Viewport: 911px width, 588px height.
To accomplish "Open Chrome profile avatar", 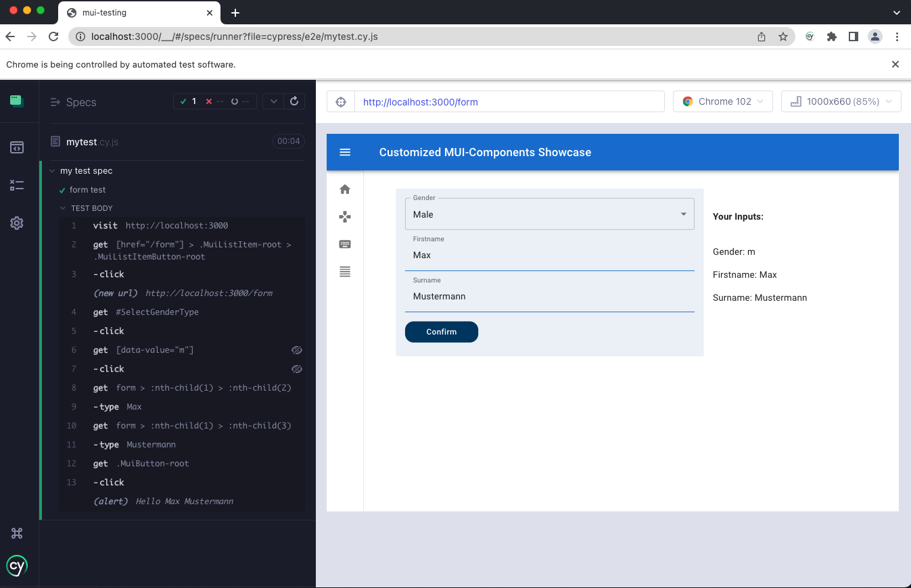I will 875,36.
